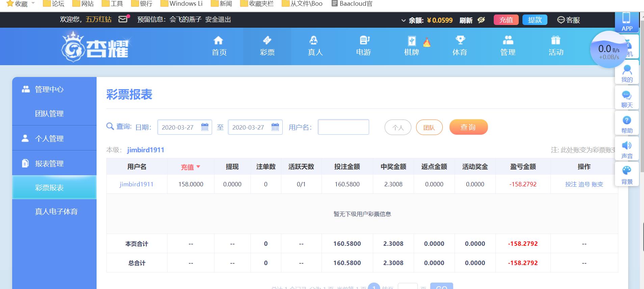Screen dimensions: 644x289
Task: Go to 首页 home in navigation
Action: (219, 46)
